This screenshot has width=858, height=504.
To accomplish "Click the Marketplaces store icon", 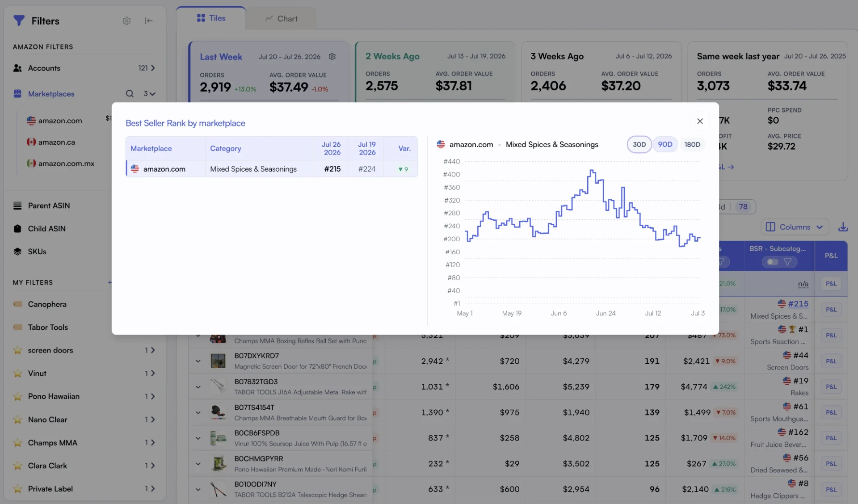I will click(17, 93).
